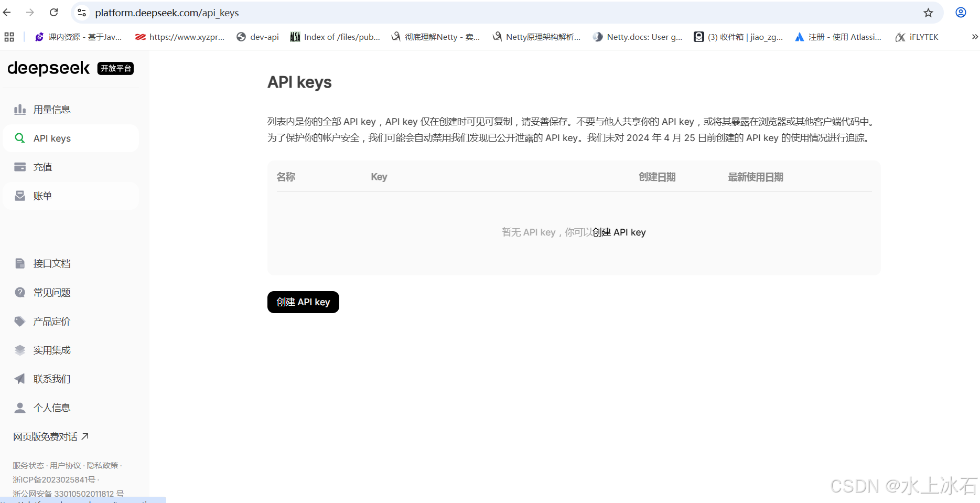Open the 课内资源 bookmark

(x=78, y=37)
